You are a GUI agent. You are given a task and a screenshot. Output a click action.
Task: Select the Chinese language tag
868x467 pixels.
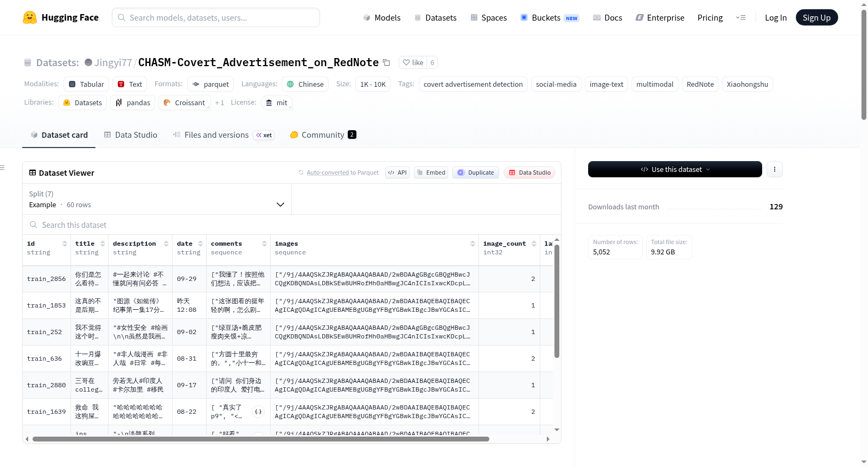[305, 84]
